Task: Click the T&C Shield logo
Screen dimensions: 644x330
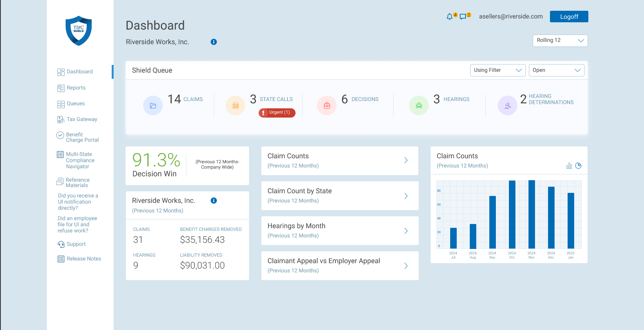Action: tap(79, 31)
